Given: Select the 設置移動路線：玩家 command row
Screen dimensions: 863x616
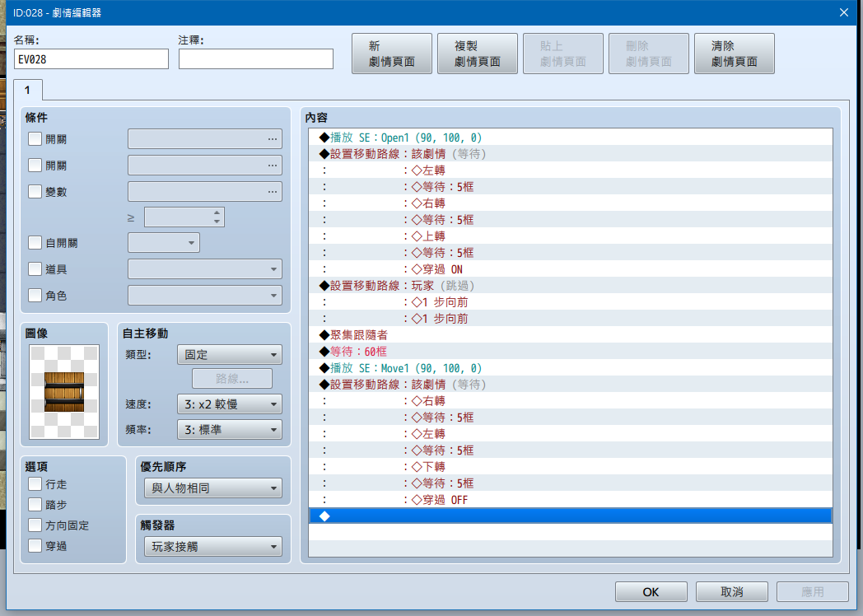Looking at the screenshot, I should [x=570, y=286].
